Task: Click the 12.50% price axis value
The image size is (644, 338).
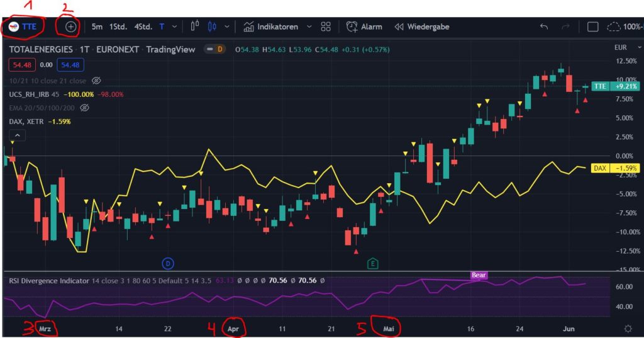Action: (626, 61)
